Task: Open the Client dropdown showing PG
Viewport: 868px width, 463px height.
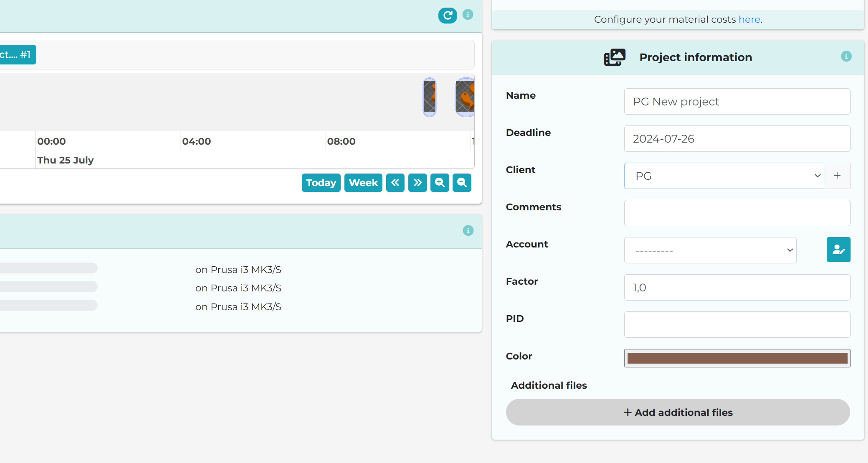Action: pos(724,176)
